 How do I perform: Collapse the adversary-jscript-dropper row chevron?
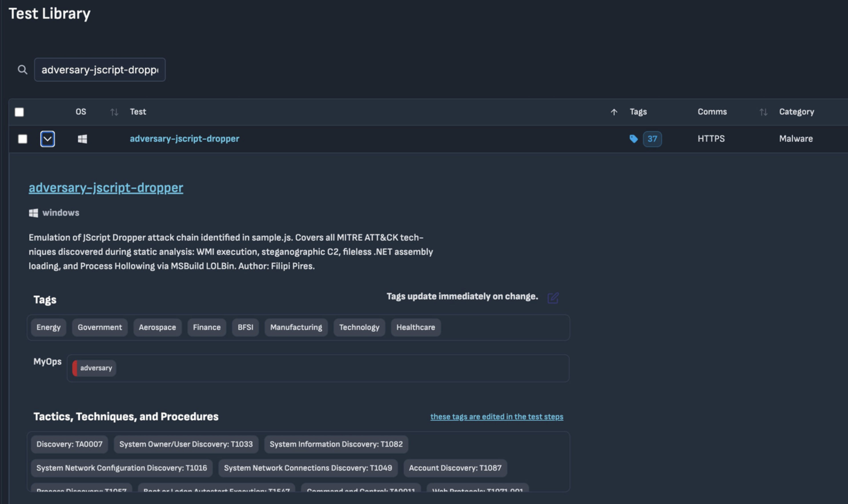coord(48,139)
